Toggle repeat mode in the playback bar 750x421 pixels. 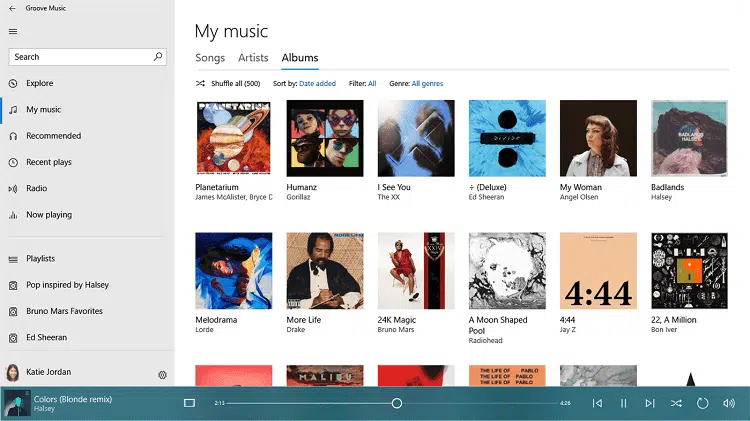(702, 403)
